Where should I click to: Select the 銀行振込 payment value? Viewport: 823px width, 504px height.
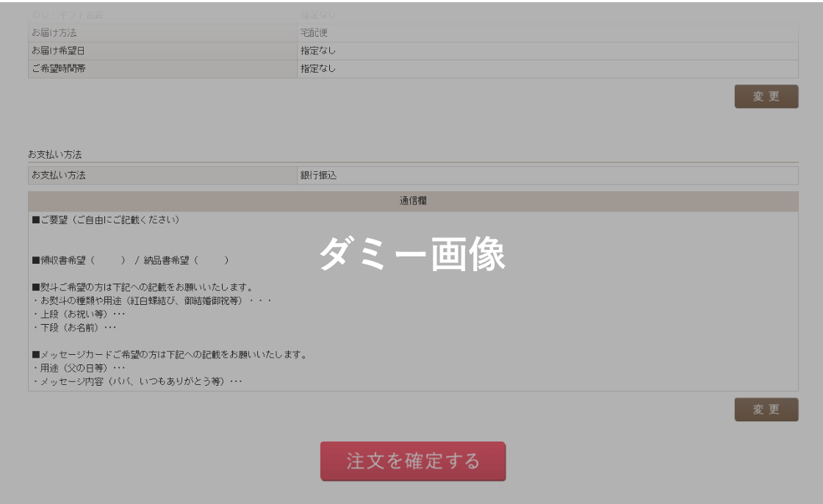(318, 176)
